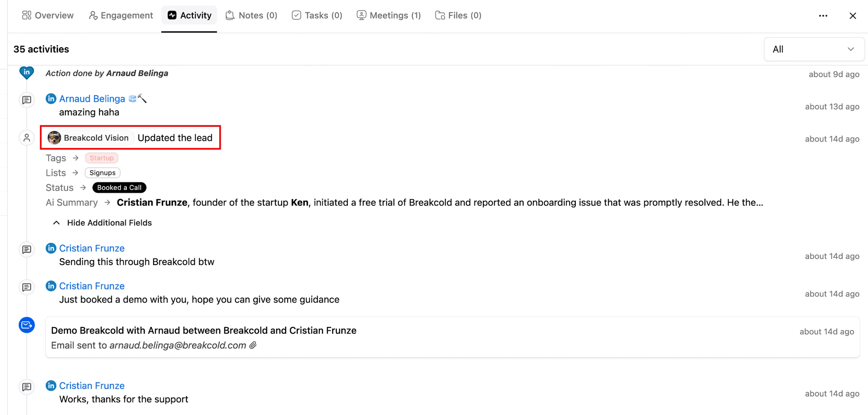Click the comment icon beside 'Works, thanks' message

pyautogui.click(x=26, y=387)
